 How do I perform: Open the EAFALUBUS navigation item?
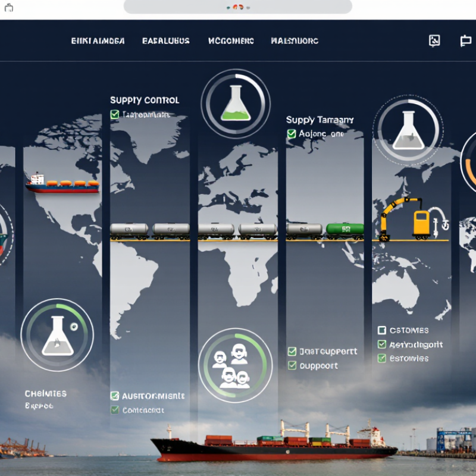166,40
